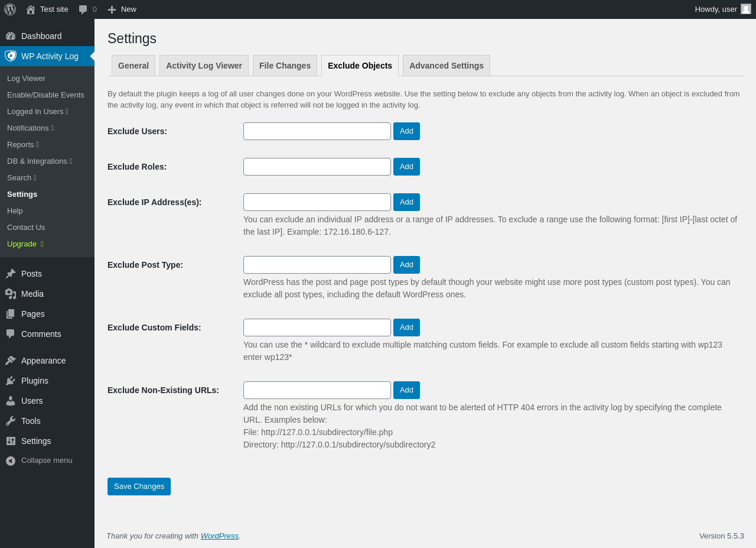Click the comments bubble icon in admin bar
Screen dimensions: 756x548
click(83, 9)
